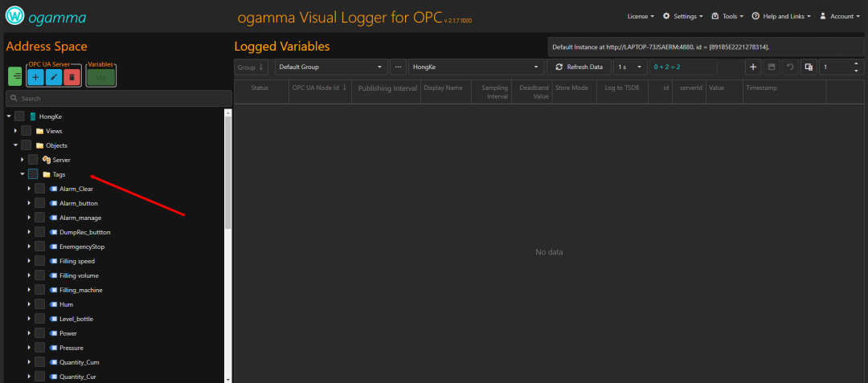The image size is (868, 383).
Task: Click the Filling speed variable tag icon
Action: tap(53, 261)
